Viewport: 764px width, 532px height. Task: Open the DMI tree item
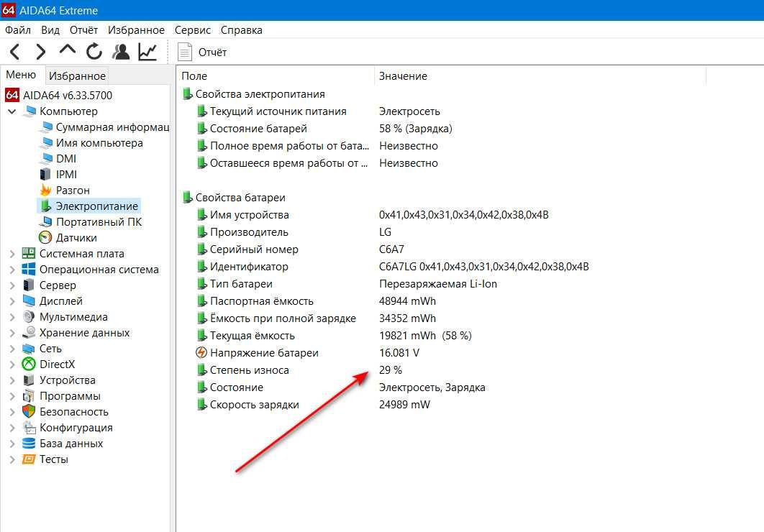(65, 159)
